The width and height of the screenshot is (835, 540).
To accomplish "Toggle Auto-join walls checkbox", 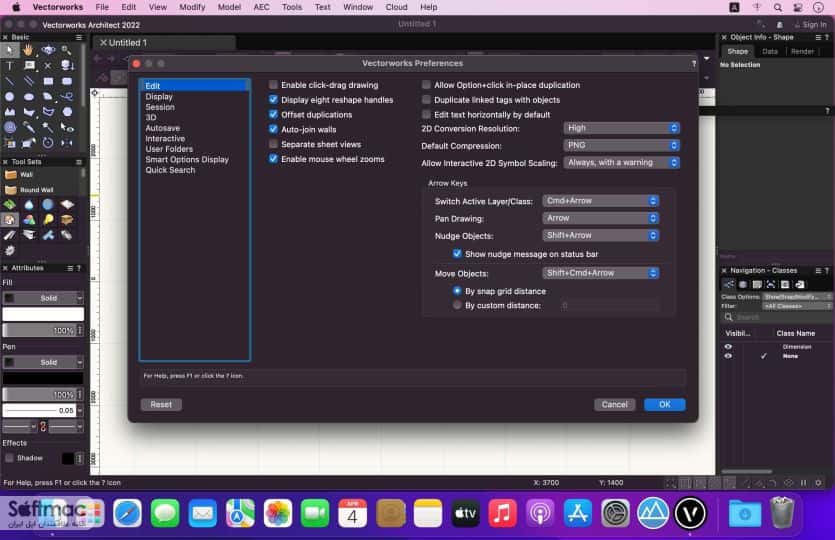I will [273, 129].
